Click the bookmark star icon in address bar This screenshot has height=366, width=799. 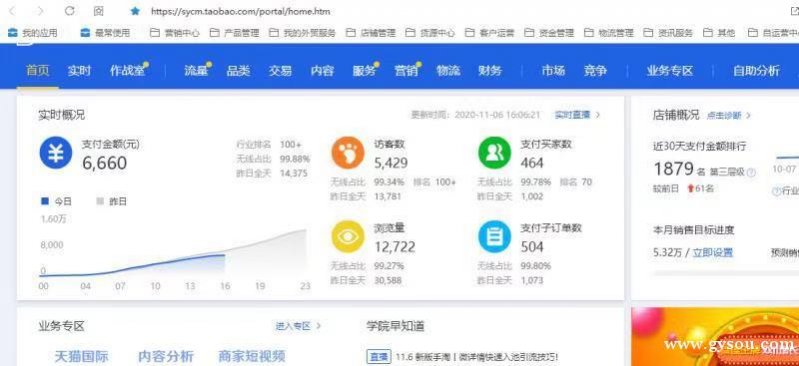(x=135, y=11)
